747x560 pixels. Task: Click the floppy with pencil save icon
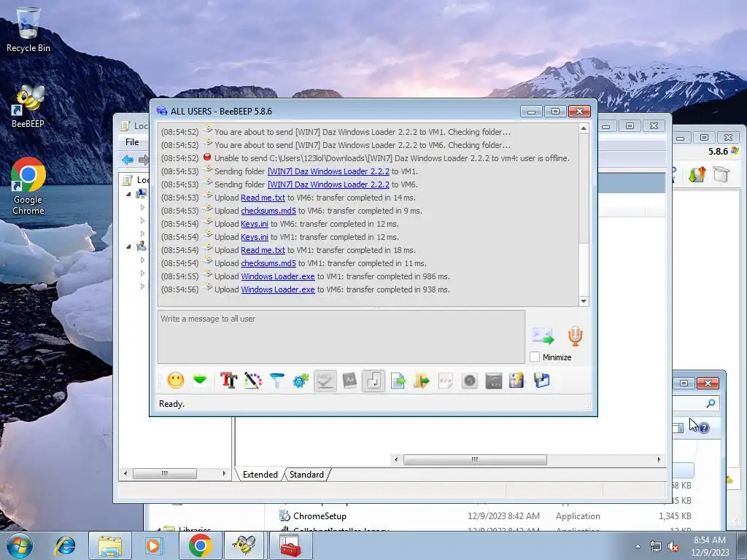(x=517, y=381)
